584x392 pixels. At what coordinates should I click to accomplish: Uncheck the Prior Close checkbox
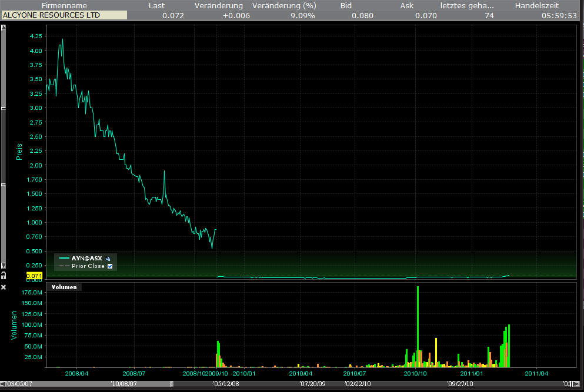pyautogui.click(x=110, y=266)
